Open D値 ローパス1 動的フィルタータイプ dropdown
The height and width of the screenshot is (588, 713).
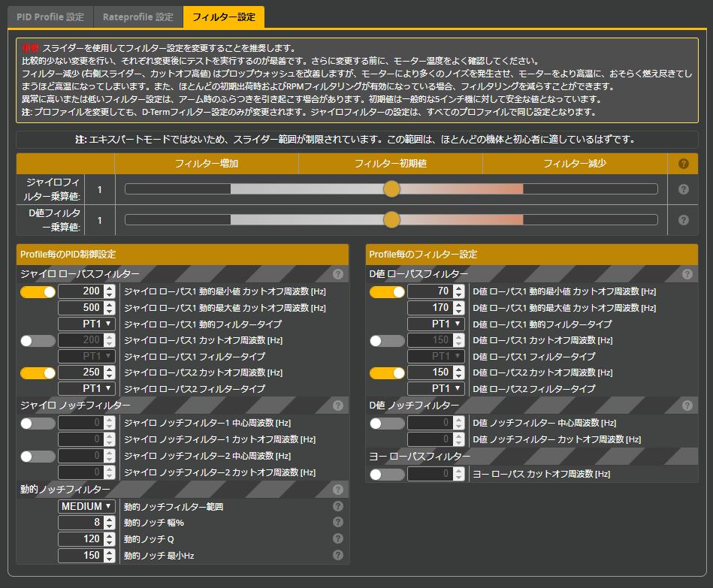[436, 324]
